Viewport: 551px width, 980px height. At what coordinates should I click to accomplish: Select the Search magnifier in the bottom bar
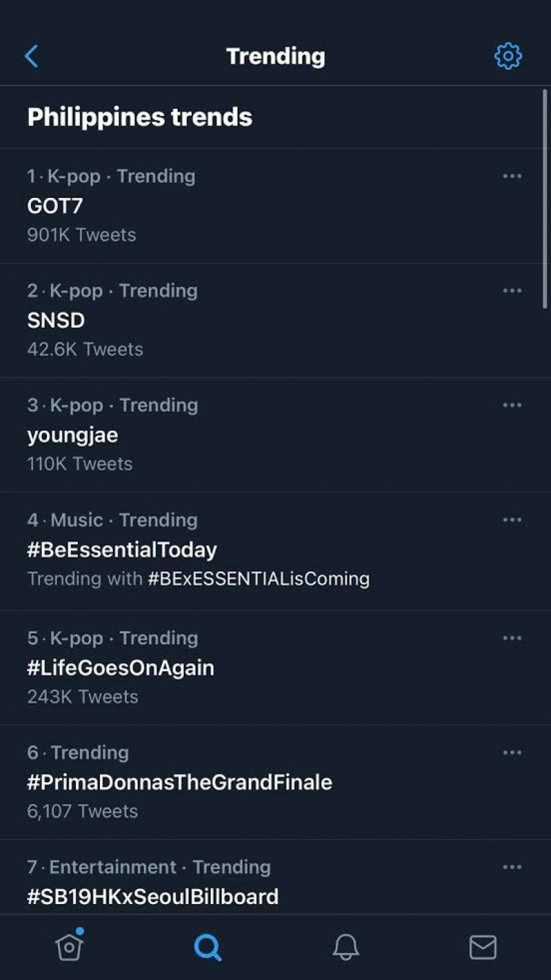pyautogui.click(x=208, y=946)
